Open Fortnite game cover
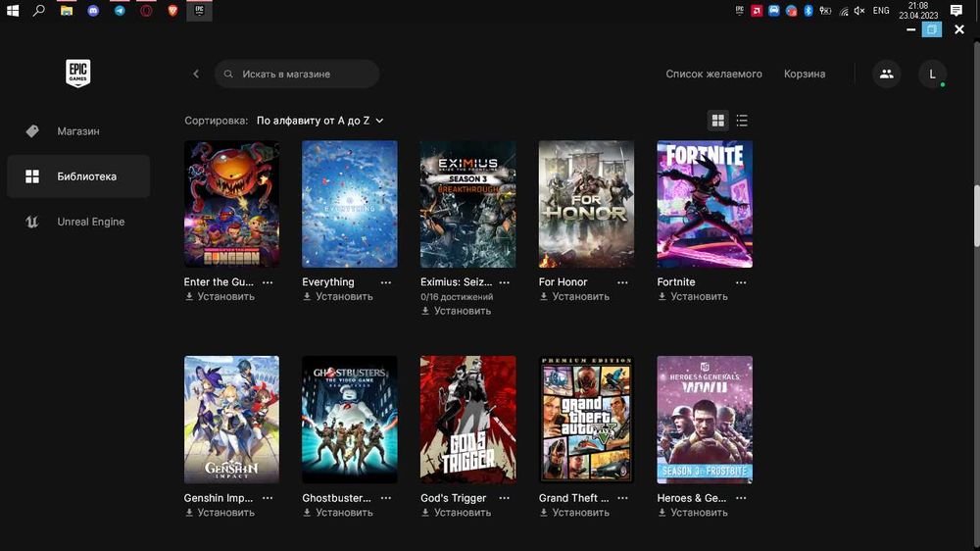 [x=705, y=204]
